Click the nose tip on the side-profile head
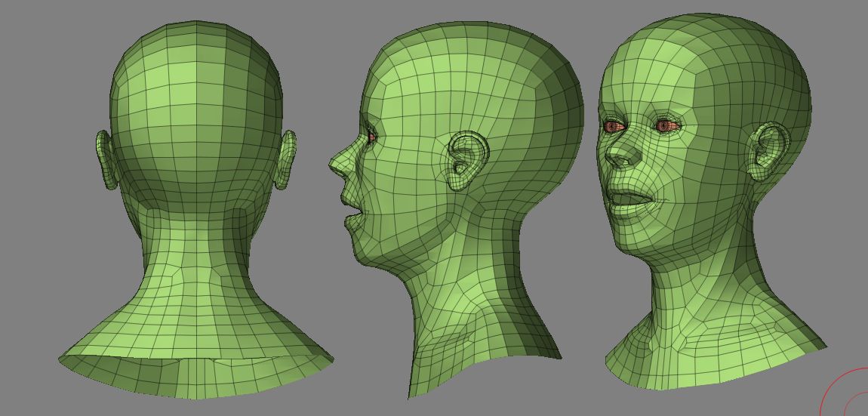The height and width of the screenshot is (416, 868). click(x=334, y=163)
